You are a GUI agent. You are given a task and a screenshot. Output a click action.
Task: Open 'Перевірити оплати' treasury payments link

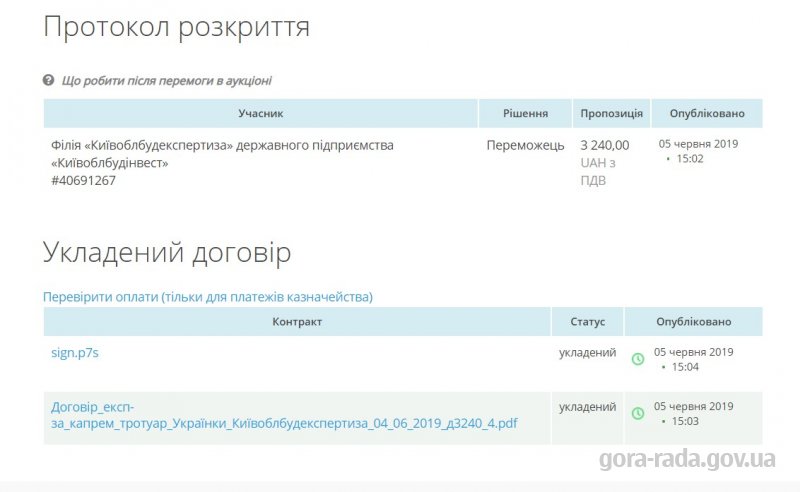[208, 297]
